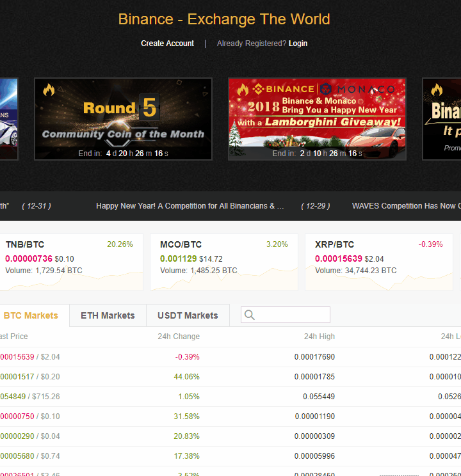Click 24h high value 0.00000309
Screen dimensions: 461x476
tap(314, 436)
